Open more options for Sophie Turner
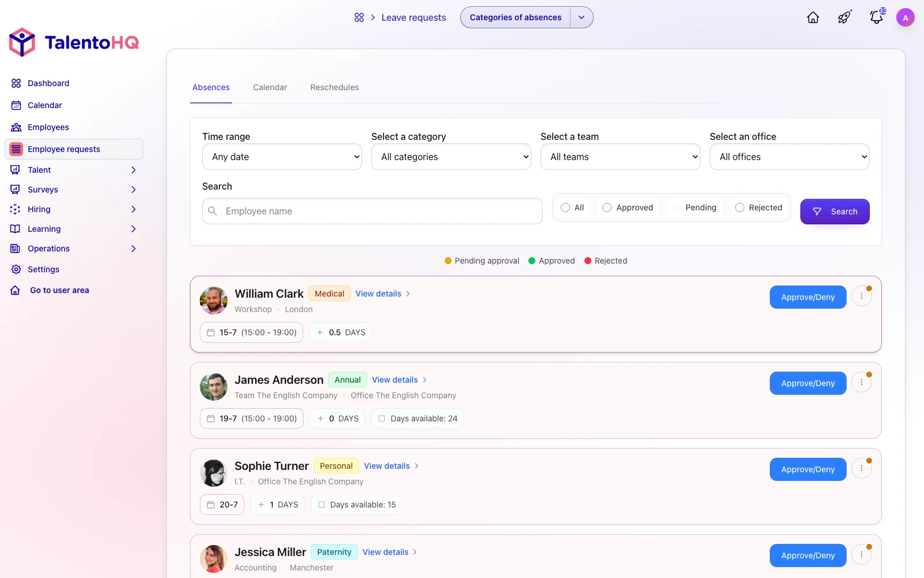 pyautogui.click(x=862, y=468)
